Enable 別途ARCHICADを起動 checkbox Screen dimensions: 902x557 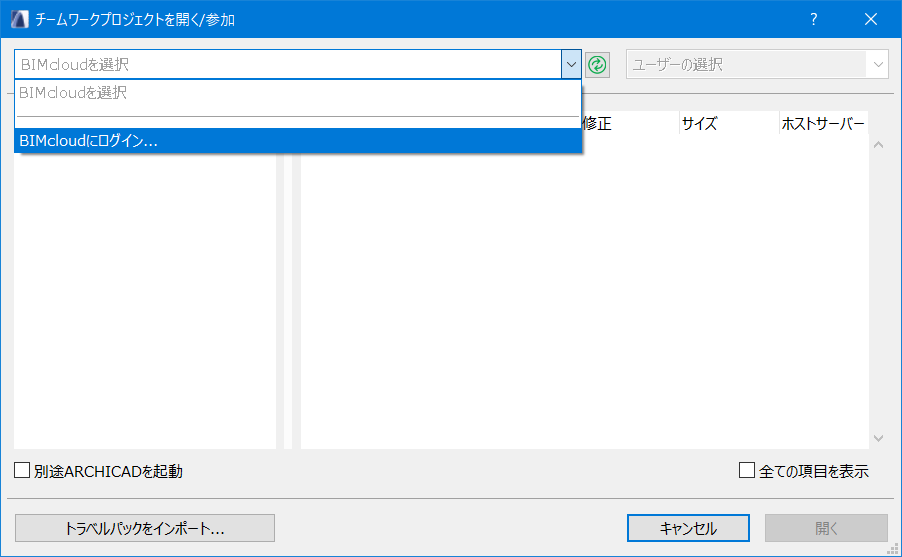coord(22,471)
